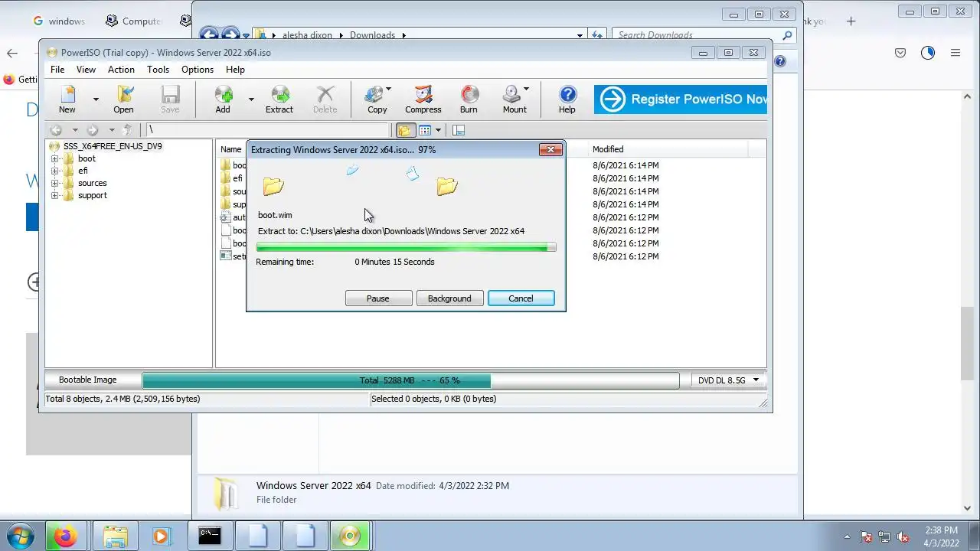
Task: Open the New toolbar button dropdown arrow
Action: coord(96,99)
